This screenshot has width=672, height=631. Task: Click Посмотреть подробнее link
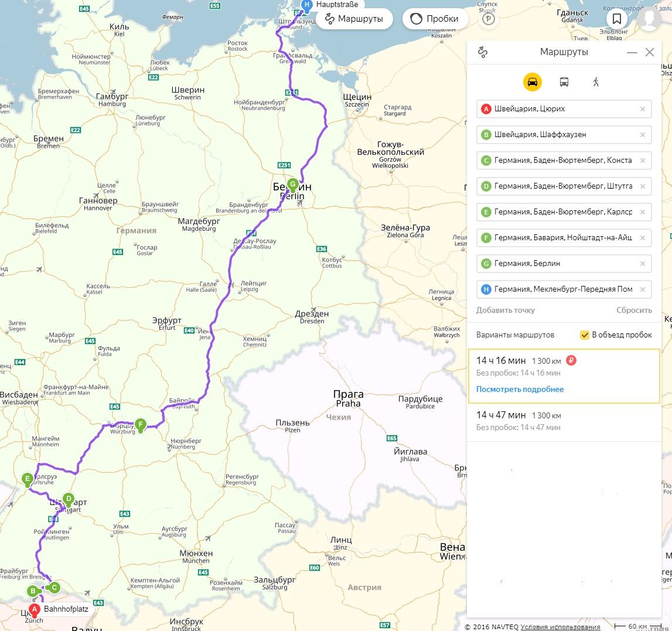point(520,389)
